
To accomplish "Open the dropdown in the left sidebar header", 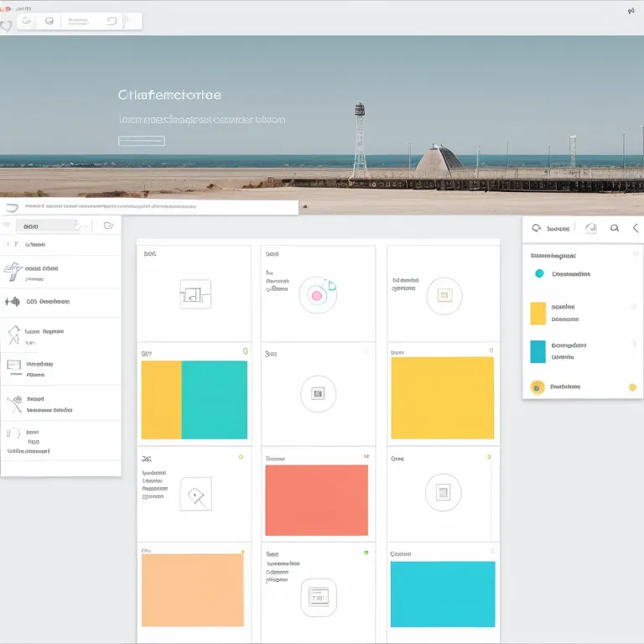I will coord(81,226).
